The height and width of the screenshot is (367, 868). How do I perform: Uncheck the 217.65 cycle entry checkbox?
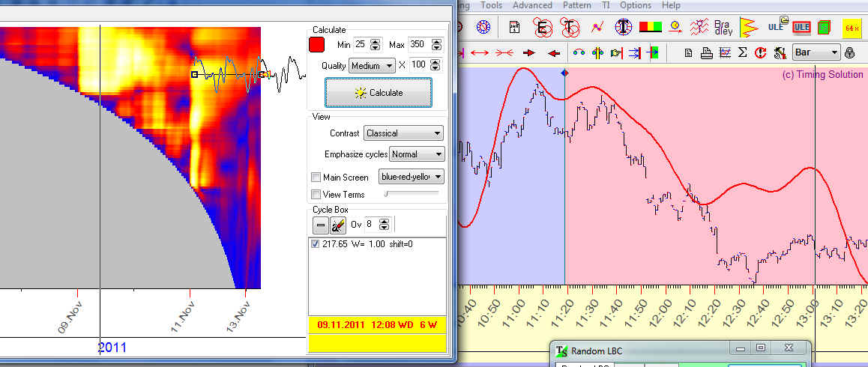(316, 244)
